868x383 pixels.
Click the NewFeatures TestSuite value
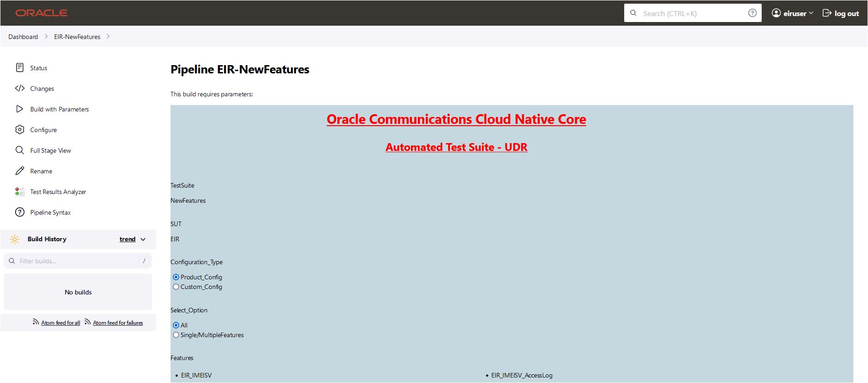click(188, 200)
